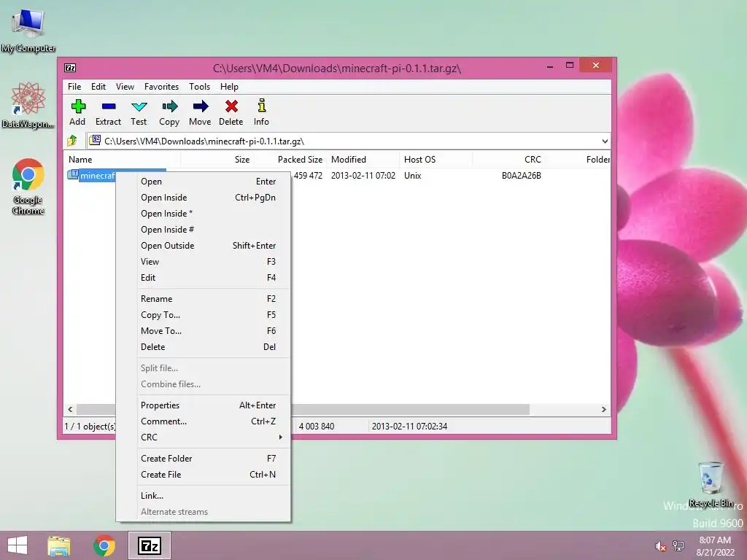The height and width of the screenshot is (560, 747).
Task: Select Create Folder in context menu
Action: click(213, 459)
